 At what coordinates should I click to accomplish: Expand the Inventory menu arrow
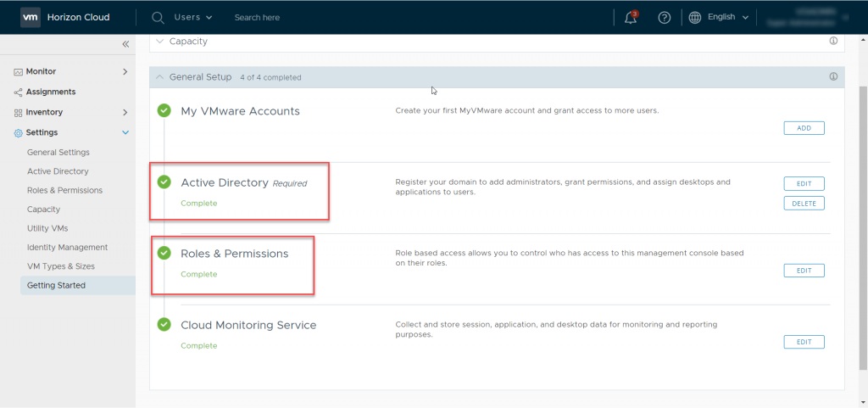125,112
